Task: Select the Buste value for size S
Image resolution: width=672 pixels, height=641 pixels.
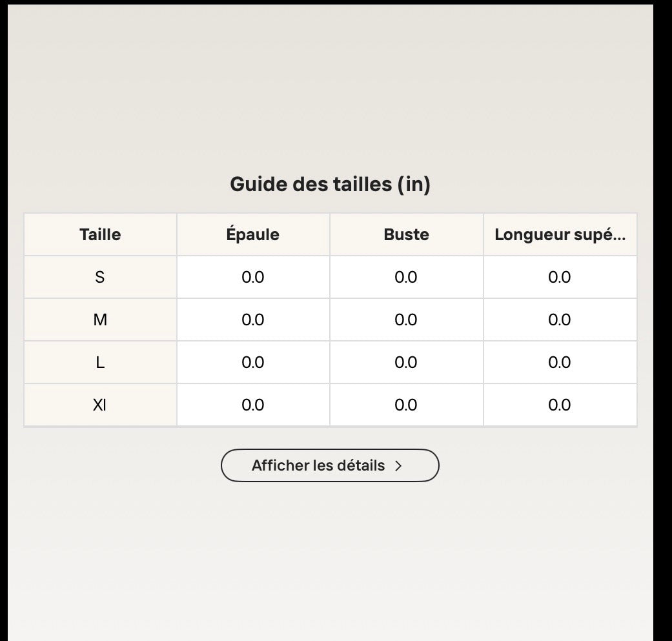Action: [x=406, y=277]
